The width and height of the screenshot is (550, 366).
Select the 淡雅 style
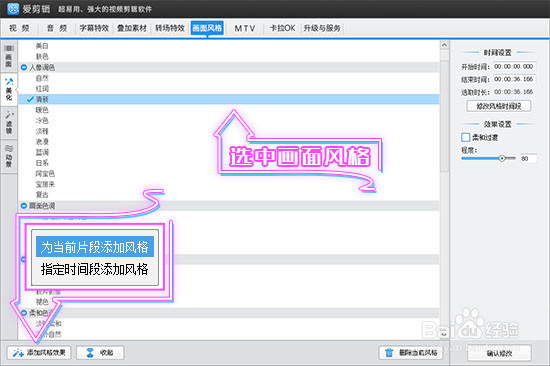pos(42,131)
